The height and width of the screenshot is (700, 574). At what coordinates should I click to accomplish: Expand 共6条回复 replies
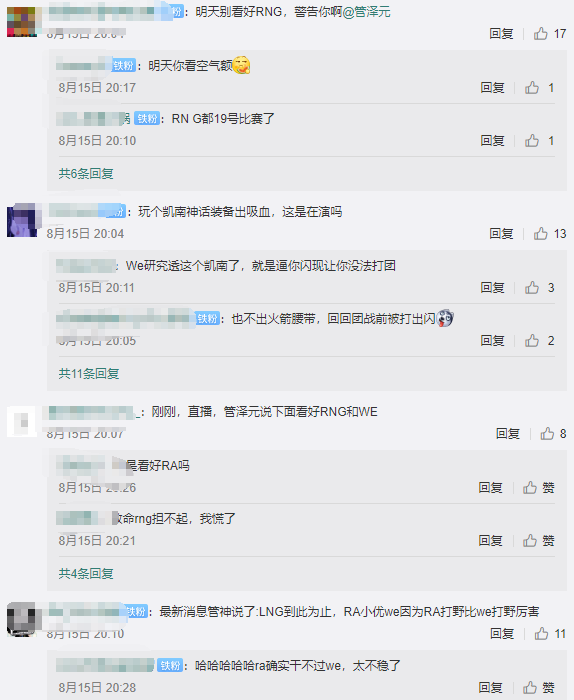(86, 173)
